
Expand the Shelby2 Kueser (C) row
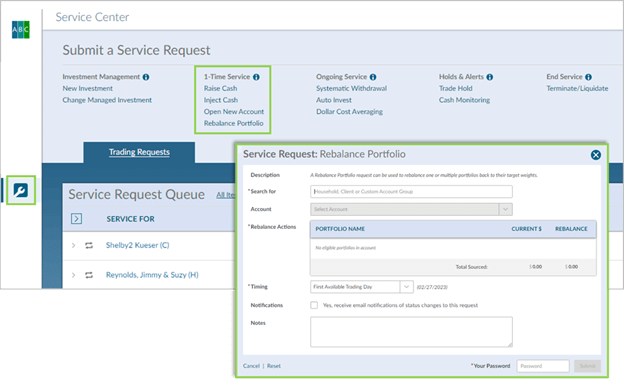(x=73, y=246)
